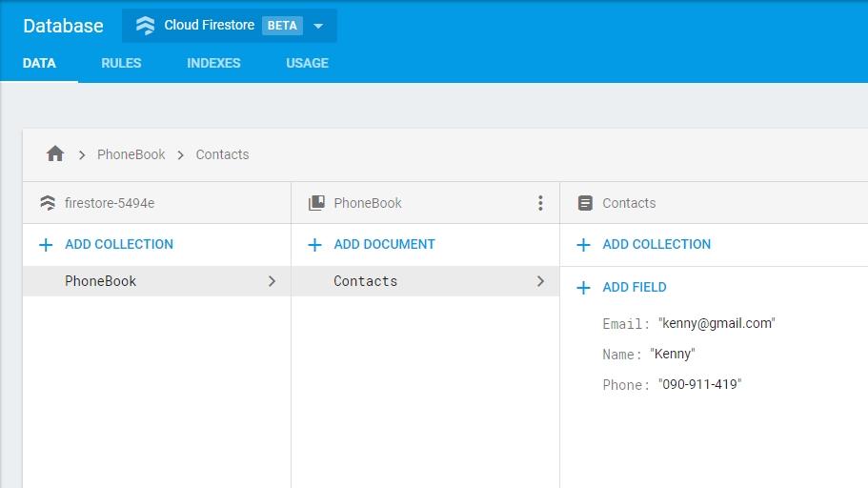This screenshot has height=488, width=868.
Task: Click plus icon beside Add Document
Action: pos(315,245)
